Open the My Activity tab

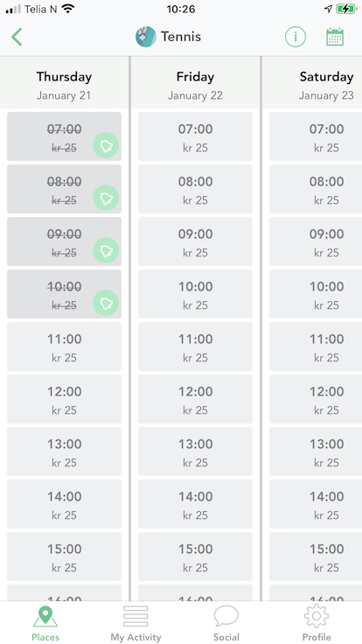tap(136, 624)
